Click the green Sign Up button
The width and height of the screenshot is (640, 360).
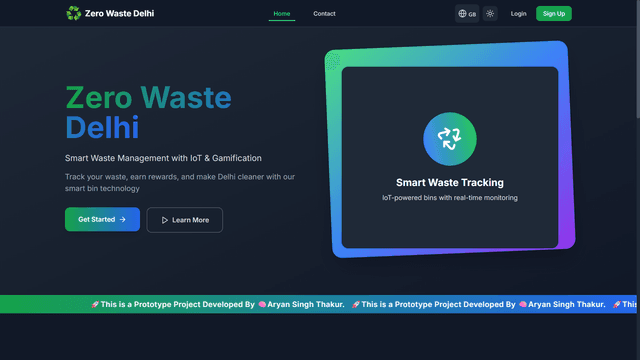(553, 13)
